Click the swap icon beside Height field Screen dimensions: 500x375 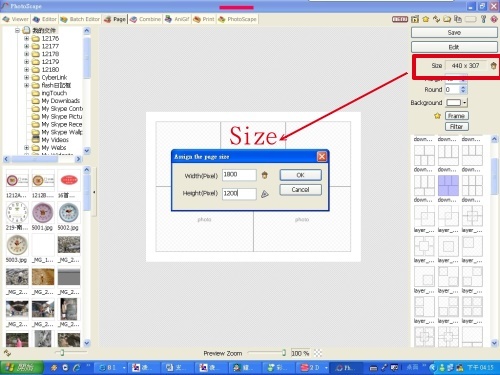pyautogui.click(x=265, y=194)
